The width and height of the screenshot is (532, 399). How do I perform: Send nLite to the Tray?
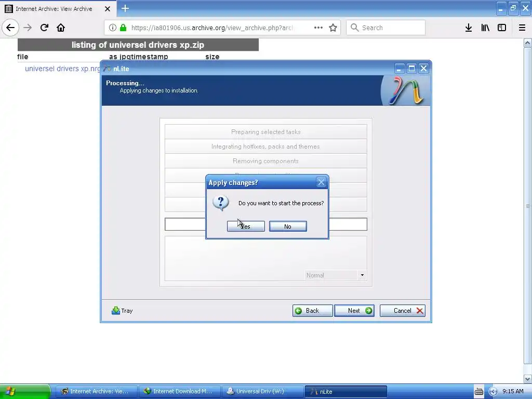tap(122, 311)
